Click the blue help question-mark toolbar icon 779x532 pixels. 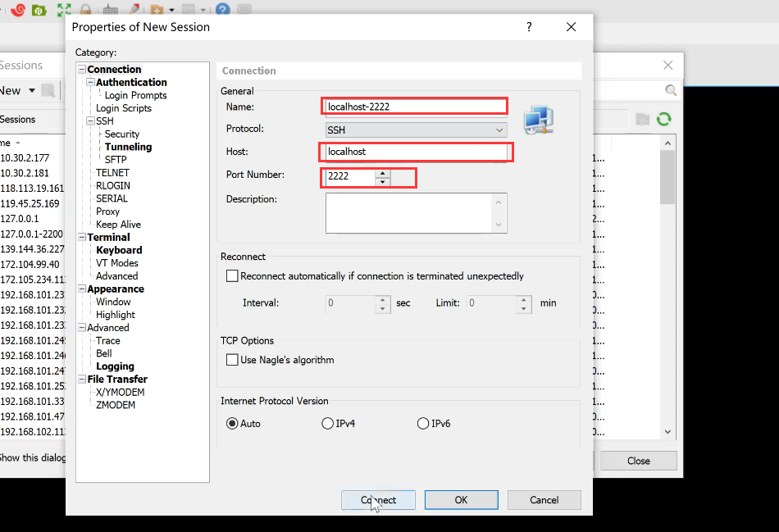coord(222,9)
